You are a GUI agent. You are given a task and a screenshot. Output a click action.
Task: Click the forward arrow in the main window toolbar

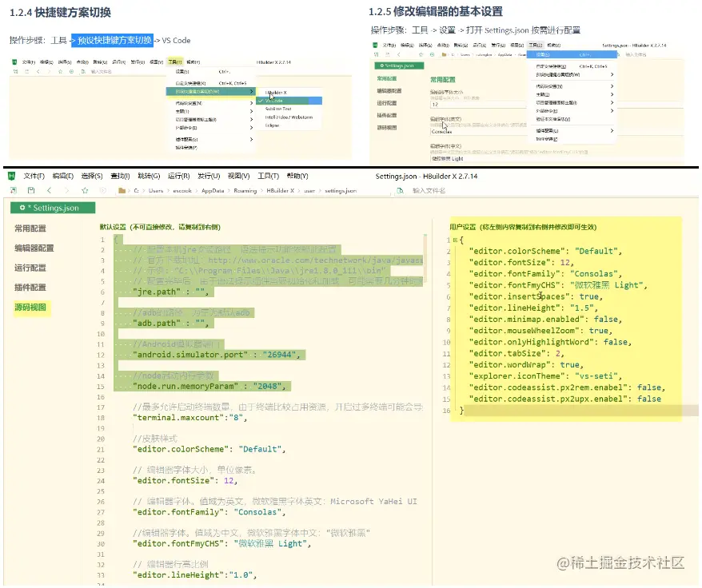[x=66, y=191]
